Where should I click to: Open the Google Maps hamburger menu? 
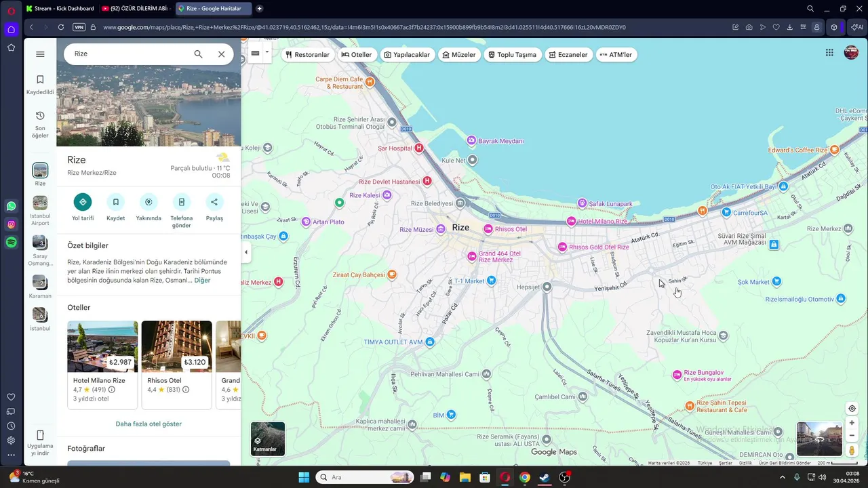click(40, 54)
